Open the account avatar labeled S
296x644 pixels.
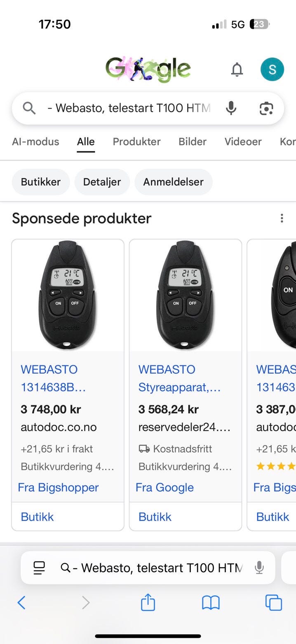(272, 69)
